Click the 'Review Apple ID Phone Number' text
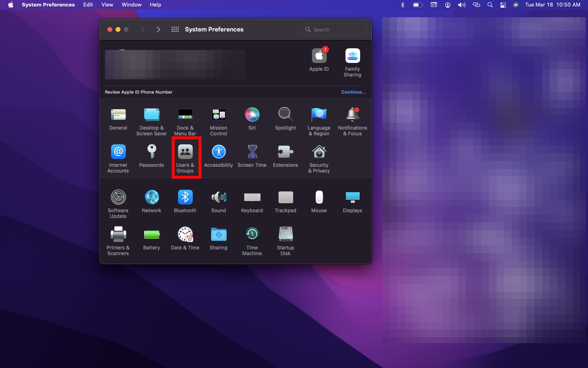Screen dimensions: 588x368 (139, 92)
